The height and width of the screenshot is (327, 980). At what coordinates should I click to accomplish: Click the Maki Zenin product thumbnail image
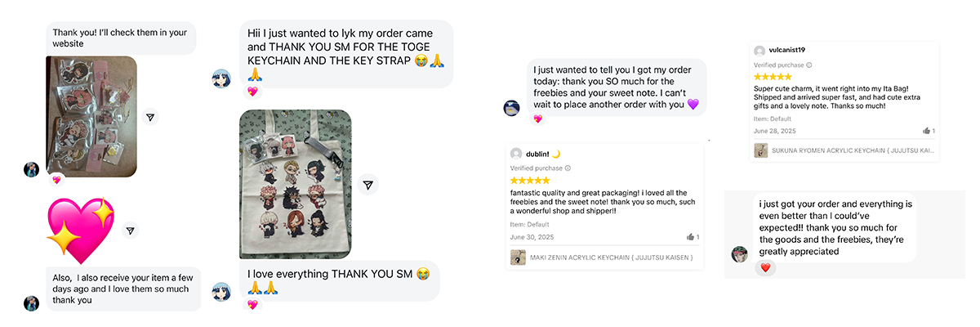pos(518,258)
